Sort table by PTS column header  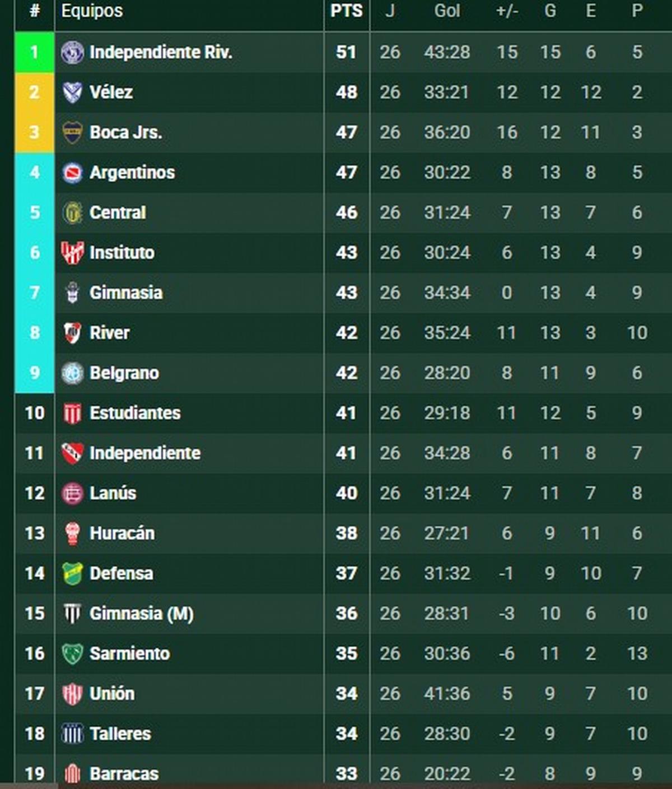click(347, 11)
